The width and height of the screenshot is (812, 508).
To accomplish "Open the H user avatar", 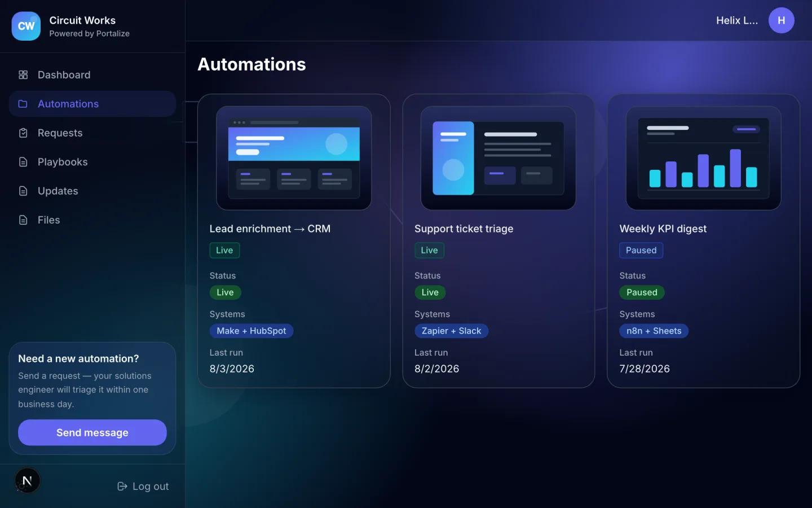I will (781, 20).
